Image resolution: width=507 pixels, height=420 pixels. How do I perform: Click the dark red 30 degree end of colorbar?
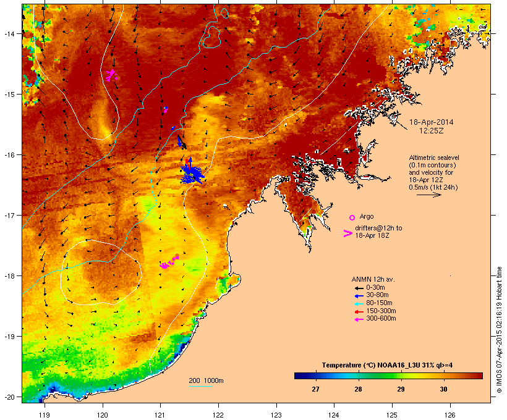click(x=479, y=376)
